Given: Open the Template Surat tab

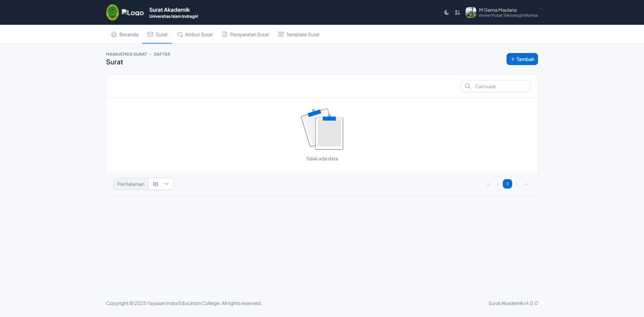Looking at the screenshot, I should tap(299, 35).
